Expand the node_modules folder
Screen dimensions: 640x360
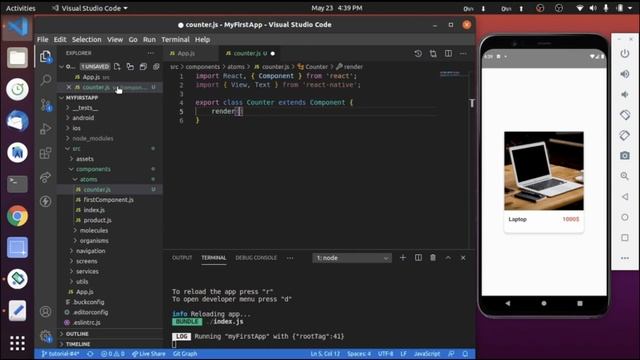(x=93, y=138)
